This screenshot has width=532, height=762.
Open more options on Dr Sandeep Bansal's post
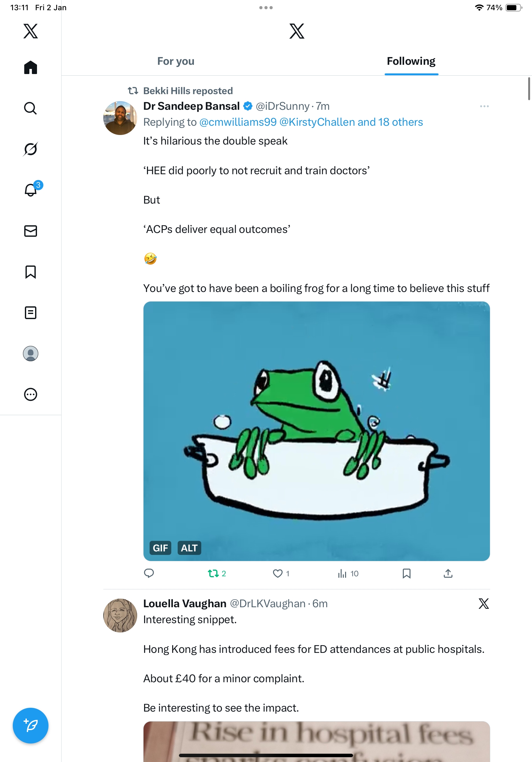[484, 106]
